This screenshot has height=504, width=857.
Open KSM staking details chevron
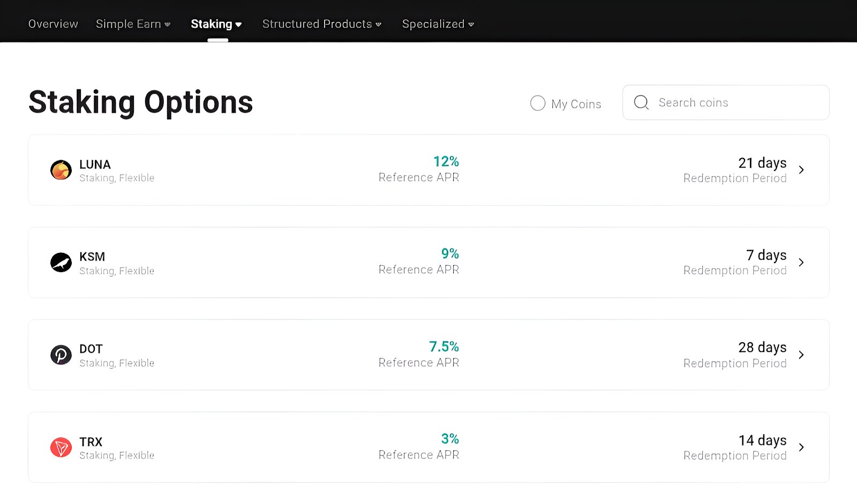pyautogui.click(x=801, y=262)
